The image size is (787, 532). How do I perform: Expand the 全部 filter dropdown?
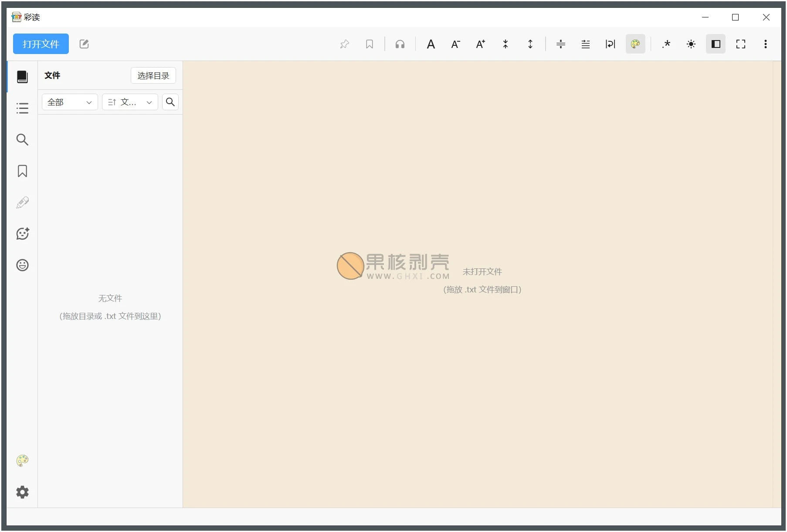click(x=70, y=102)
